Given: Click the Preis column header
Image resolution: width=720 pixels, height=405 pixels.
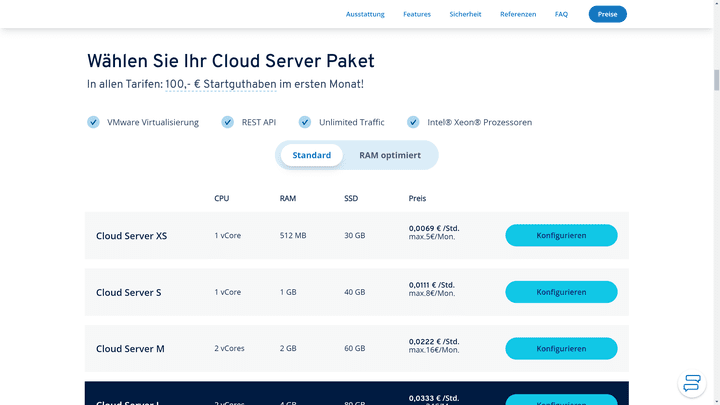Looking at the screenshot, I should pyautogui.click(x=417, y=198).
